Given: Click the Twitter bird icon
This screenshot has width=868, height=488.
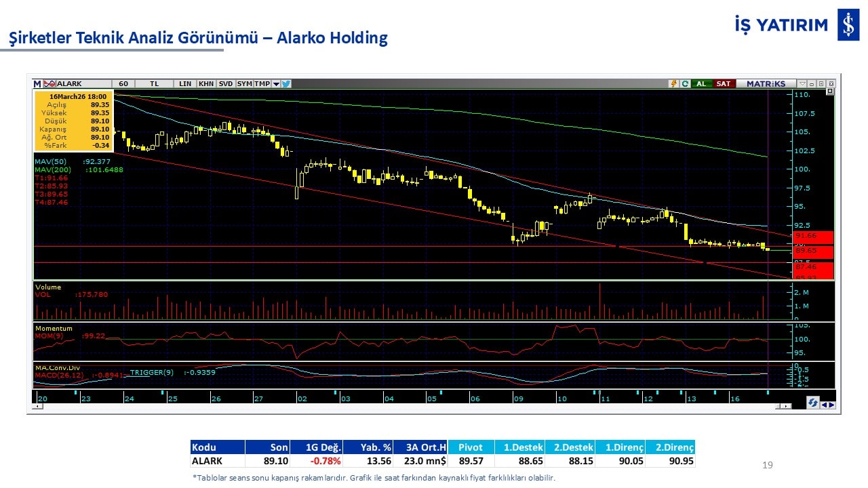Looking at the screenshot, I should 286,84.
